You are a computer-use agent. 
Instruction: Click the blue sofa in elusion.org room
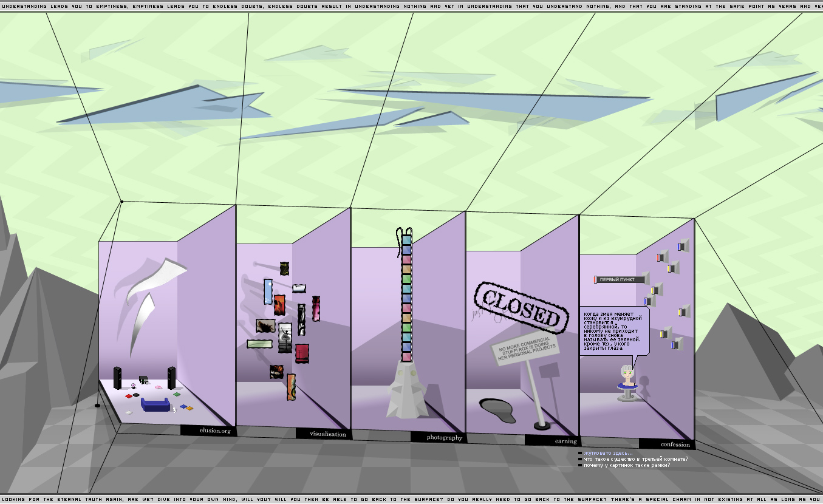(155, 405)
